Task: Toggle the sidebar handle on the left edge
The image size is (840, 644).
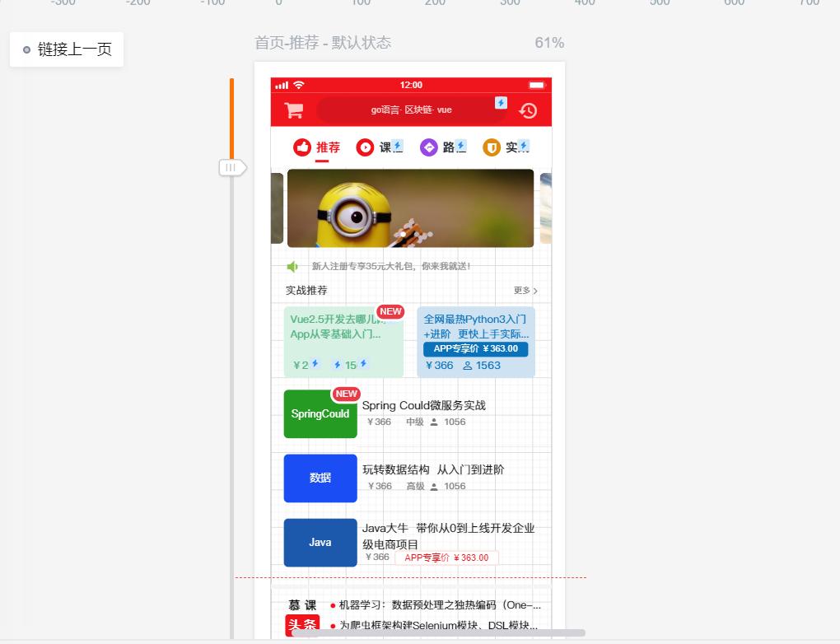Action: (x=231, y=167)
